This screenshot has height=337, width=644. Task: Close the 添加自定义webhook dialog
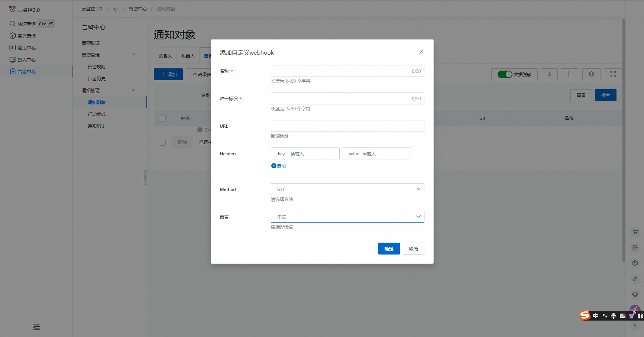point(421,52)
